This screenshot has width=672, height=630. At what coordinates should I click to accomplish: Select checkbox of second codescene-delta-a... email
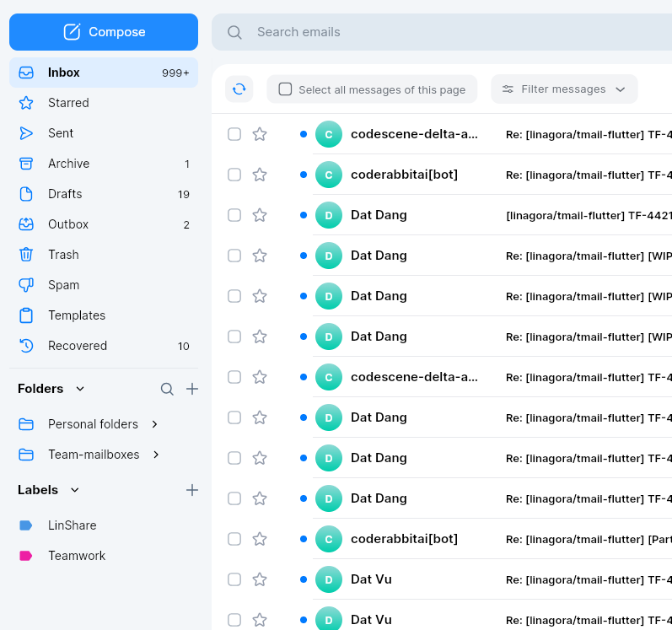(x=234, y=377)
